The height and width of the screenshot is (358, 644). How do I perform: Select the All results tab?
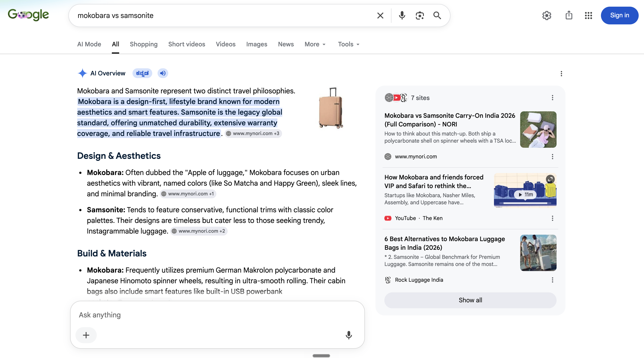coord(115,44)
